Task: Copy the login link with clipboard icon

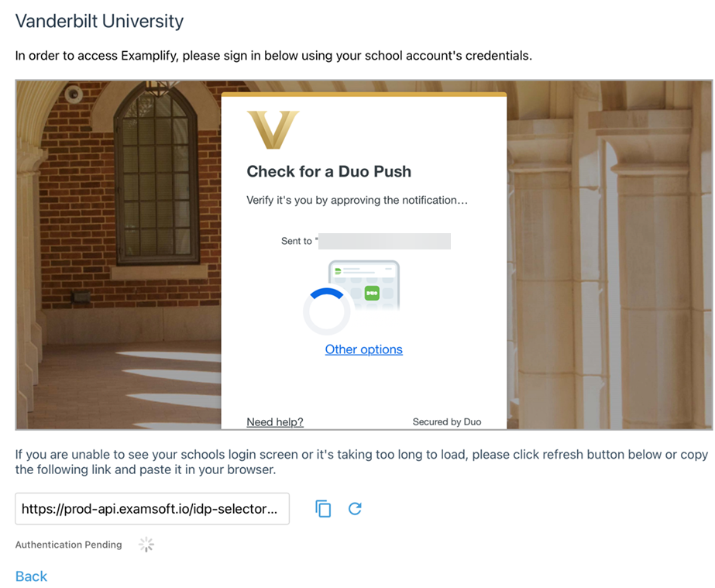Action: 323,508
